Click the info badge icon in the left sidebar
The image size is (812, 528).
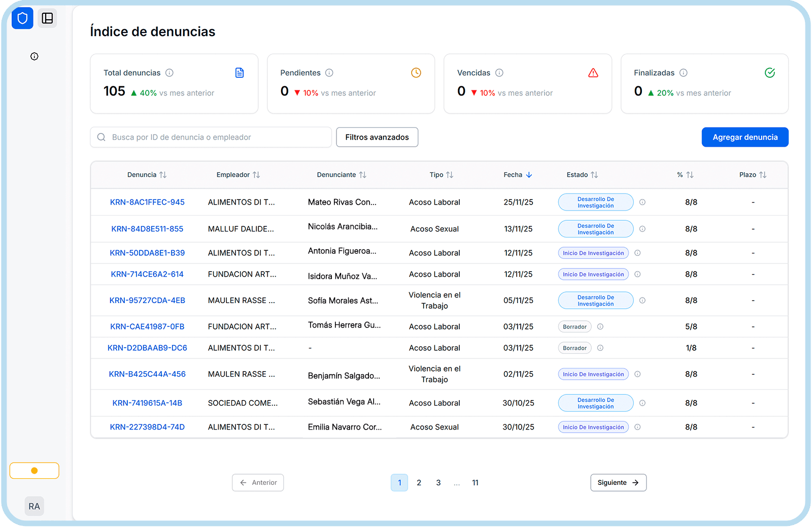pos(34,56)
